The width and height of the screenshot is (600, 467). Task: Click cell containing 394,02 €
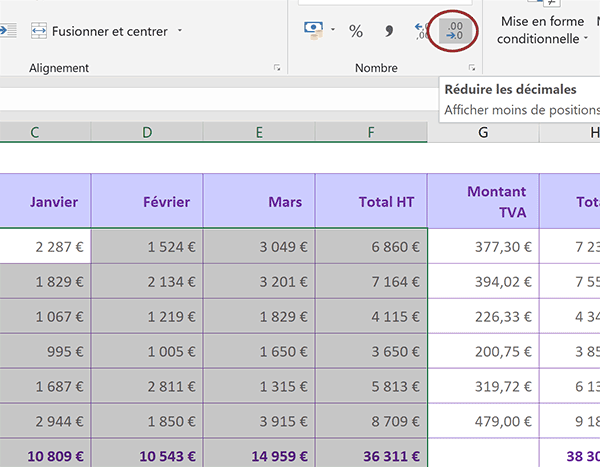click(483, 281)
